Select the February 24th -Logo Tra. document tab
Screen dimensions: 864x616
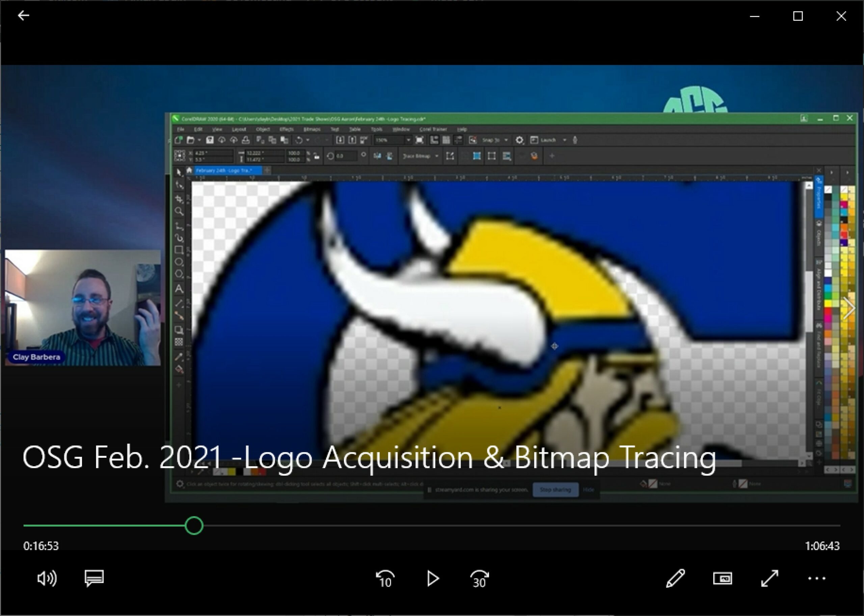[228, 171]
